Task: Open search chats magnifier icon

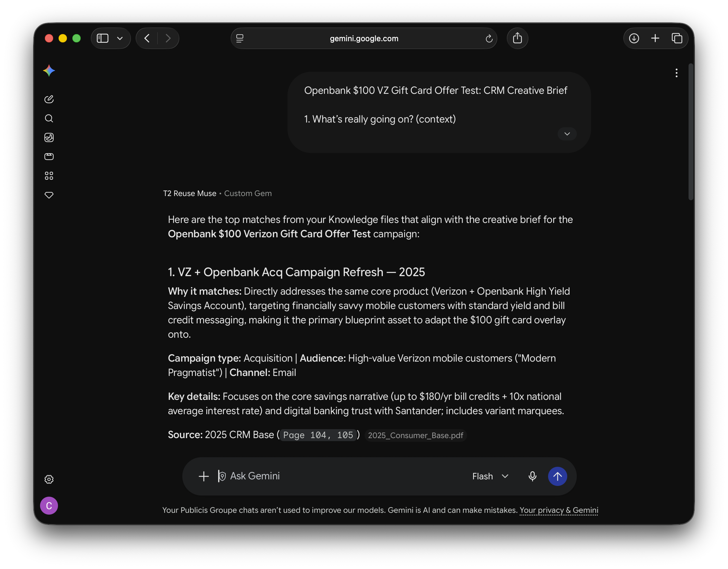Action: [49, 118]
